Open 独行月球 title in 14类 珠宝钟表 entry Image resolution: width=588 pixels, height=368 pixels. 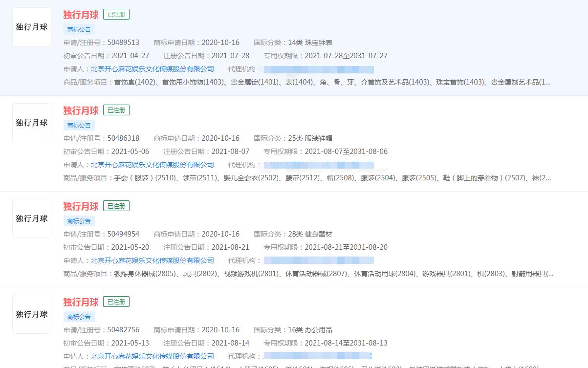coord(81,15)
